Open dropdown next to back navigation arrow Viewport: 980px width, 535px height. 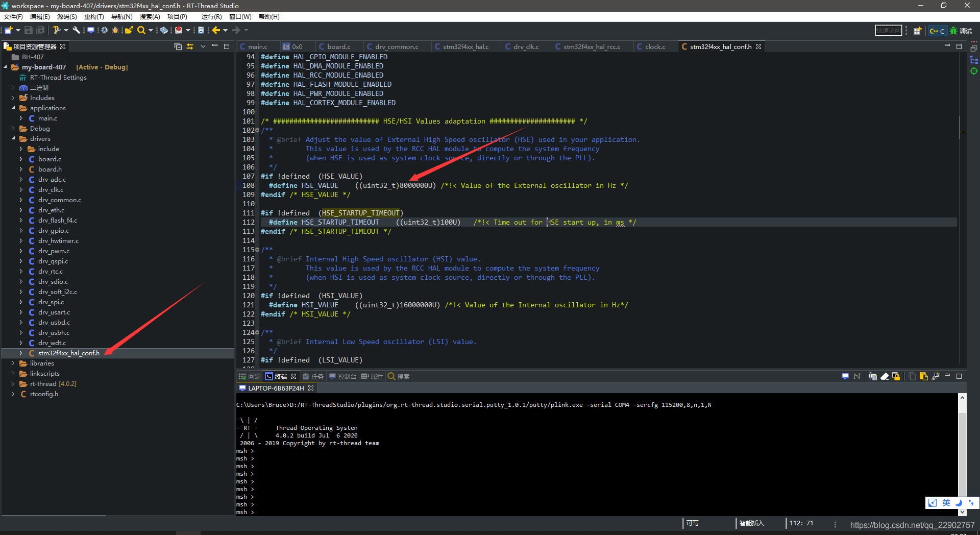click(x=225, y=31)
